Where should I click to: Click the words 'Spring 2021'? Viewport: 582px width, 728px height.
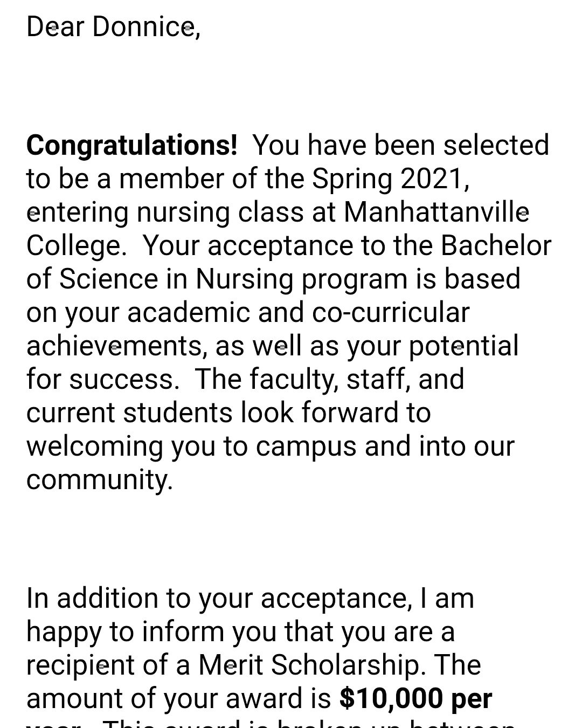point(387,179)
